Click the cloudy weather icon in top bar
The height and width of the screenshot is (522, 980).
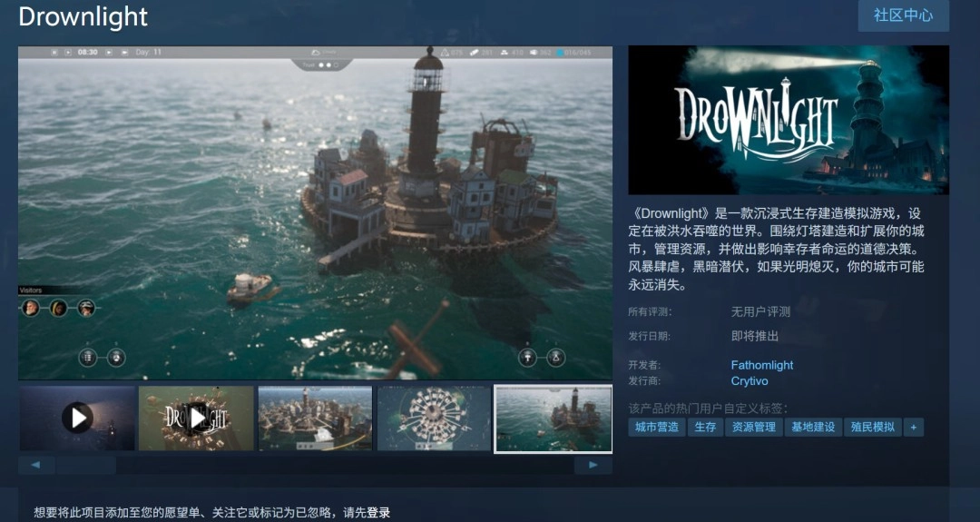coord(316,53)
